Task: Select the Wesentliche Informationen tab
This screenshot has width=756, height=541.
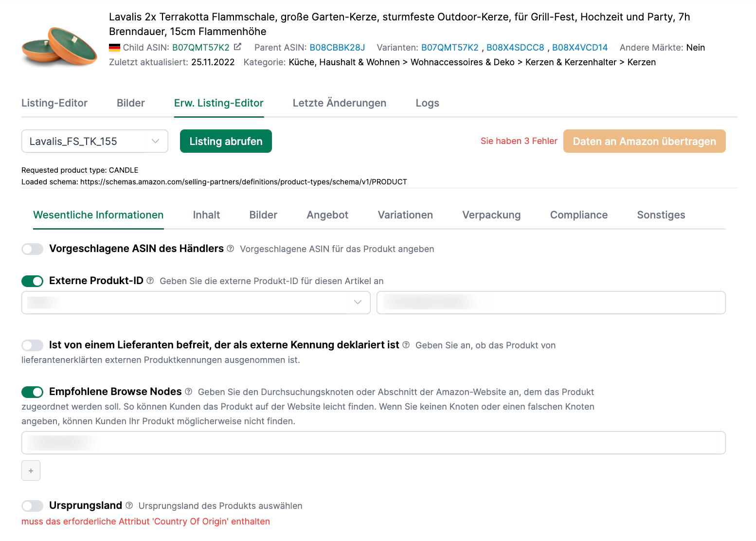Action: pos(98,215)
